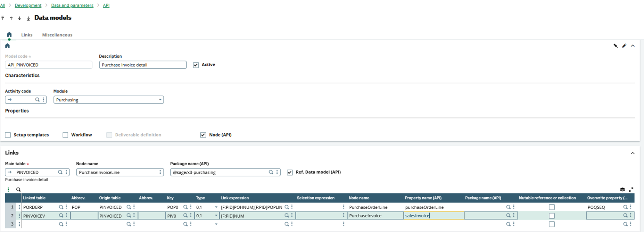Viewport: 644px width, 232px height.
Task: Open row 1 line actions dots
Action: [x=19, y=207]
